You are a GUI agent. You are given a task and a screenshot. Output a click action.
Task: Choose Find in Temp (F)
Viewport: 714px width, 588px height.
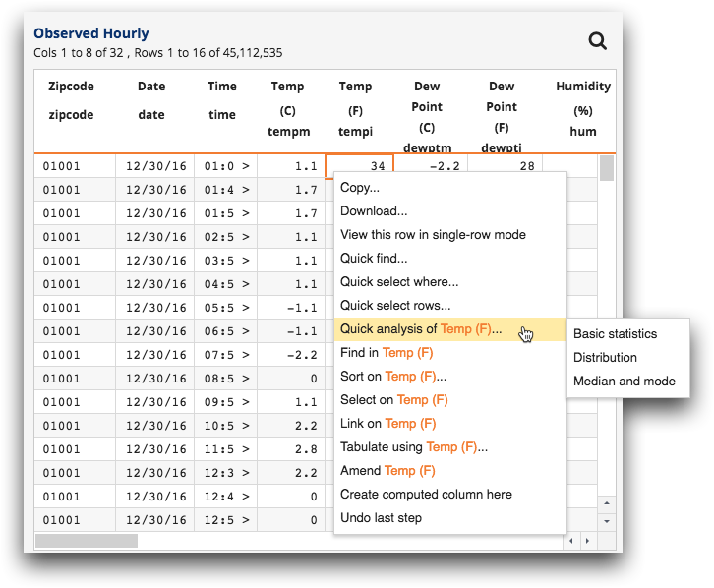[449, 353]
